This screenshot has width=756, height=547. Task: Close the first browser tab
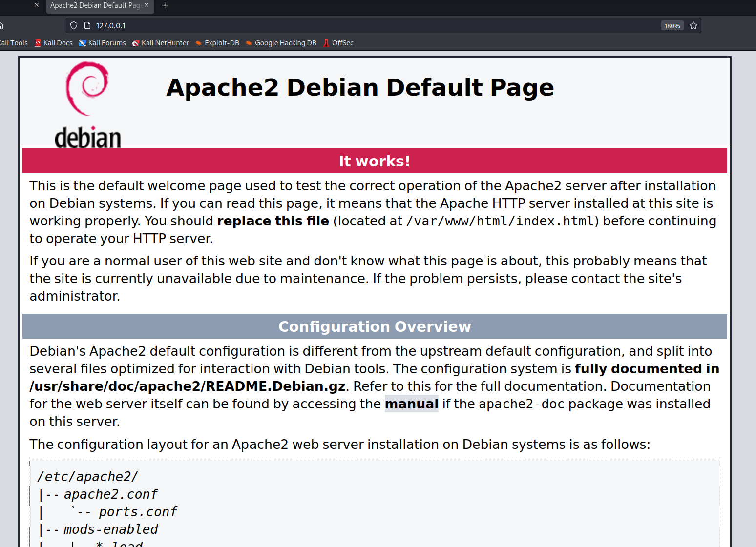[x=37, y=5]
